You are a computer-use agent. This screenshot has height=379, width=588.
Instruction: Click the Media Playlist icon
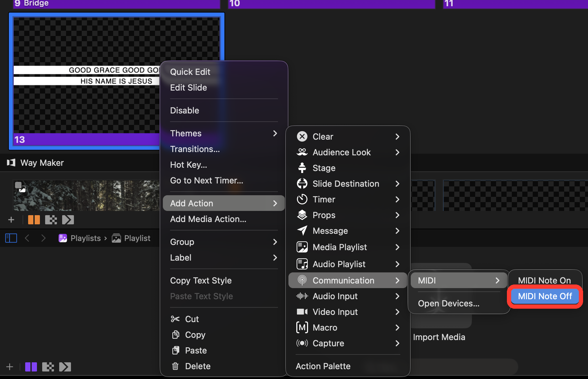point(302,247)
